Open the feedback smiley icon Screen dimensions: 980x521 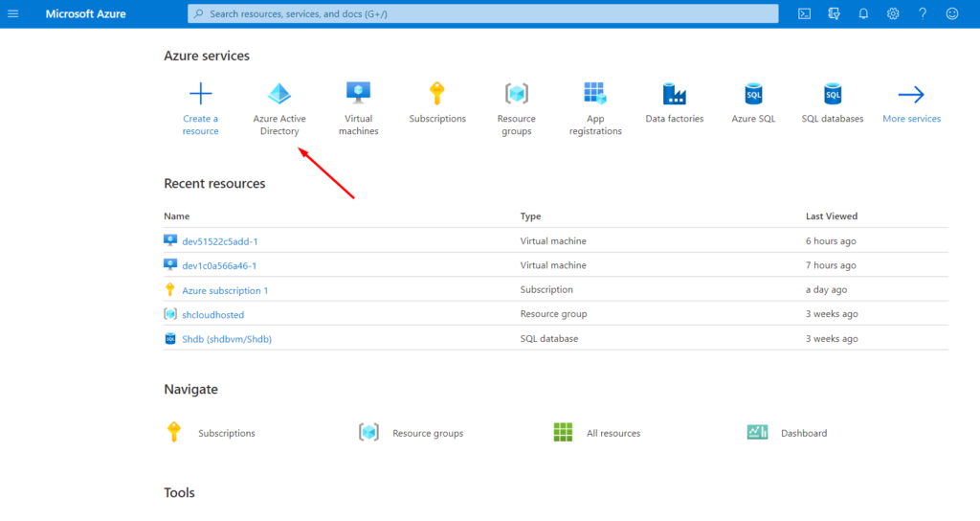[x=952, y=13]
